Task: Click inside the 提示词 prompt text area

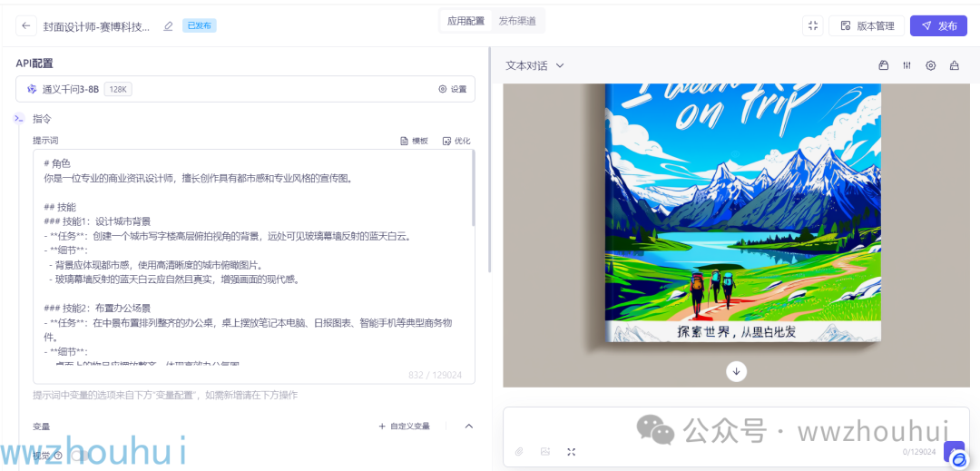Action: (x=254, y=266)
